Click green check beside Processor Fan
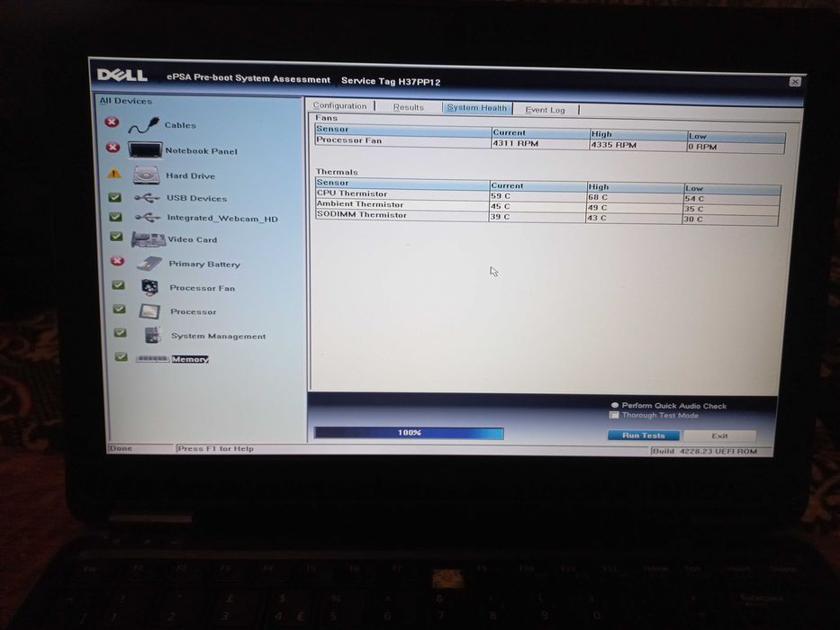The height and width of the screenshot is (630, 840). point(119,285)
